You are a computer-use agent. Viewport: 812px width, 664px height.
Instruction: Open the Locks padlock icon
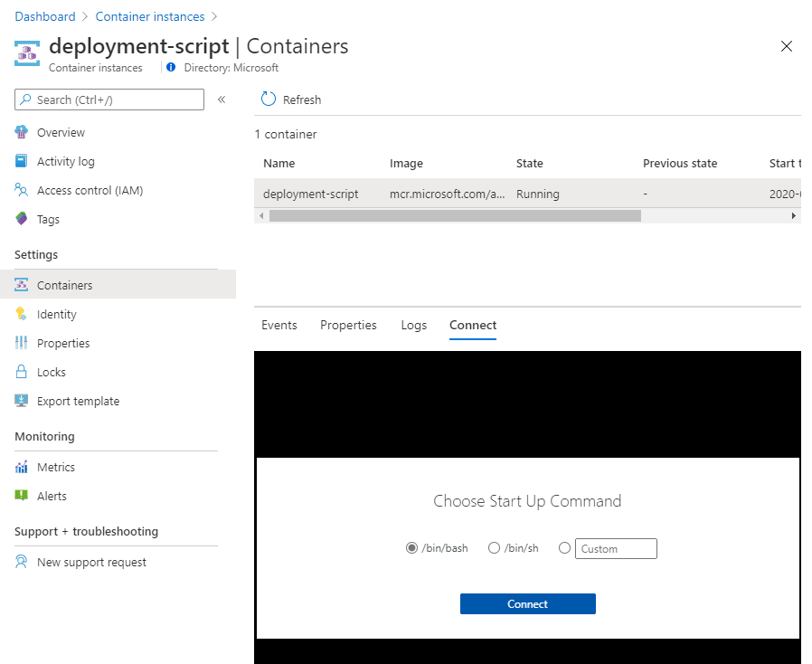(21, 372)
